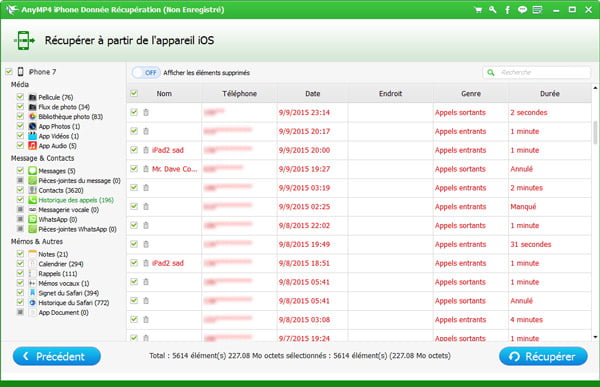The image size is (600, 387).
Task: Click the Bibliothèque photo icon
Action: point(33,116)
